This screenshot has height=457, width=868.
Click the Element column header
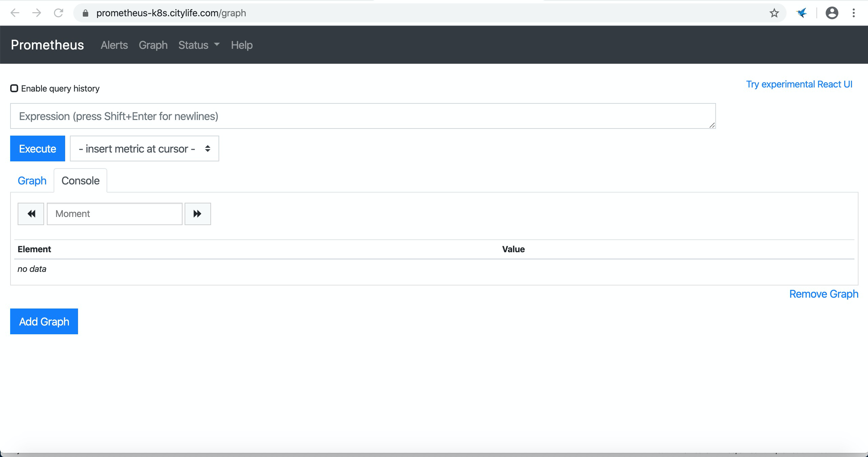point(34,249)
